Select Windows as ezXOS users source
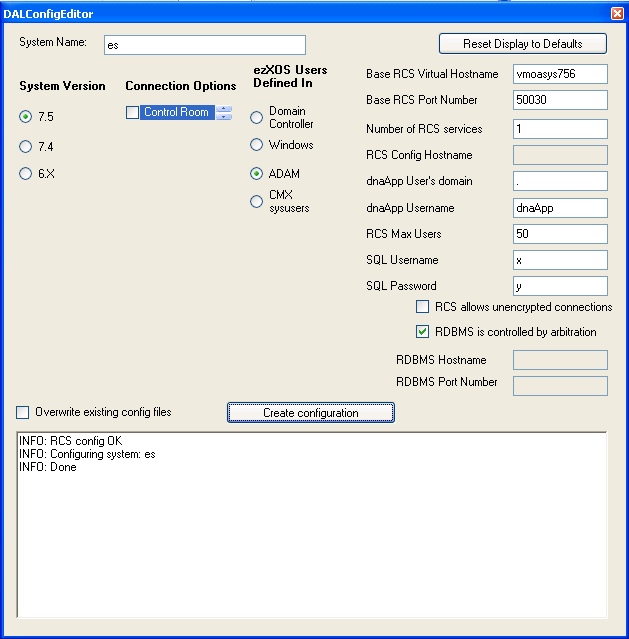Viewport: 629px width, 639px height. coord(257,146)
